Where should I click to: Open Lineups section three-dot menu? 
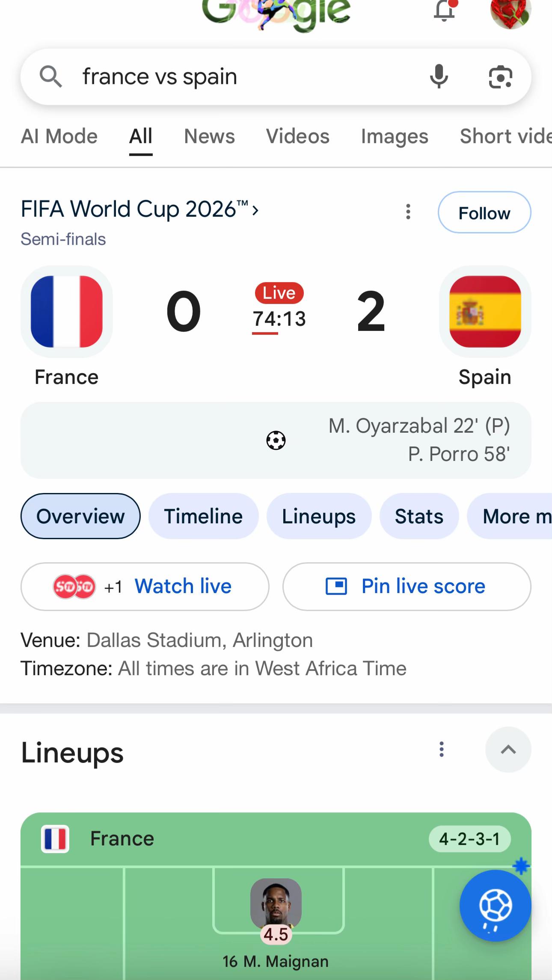coord(442,749)
